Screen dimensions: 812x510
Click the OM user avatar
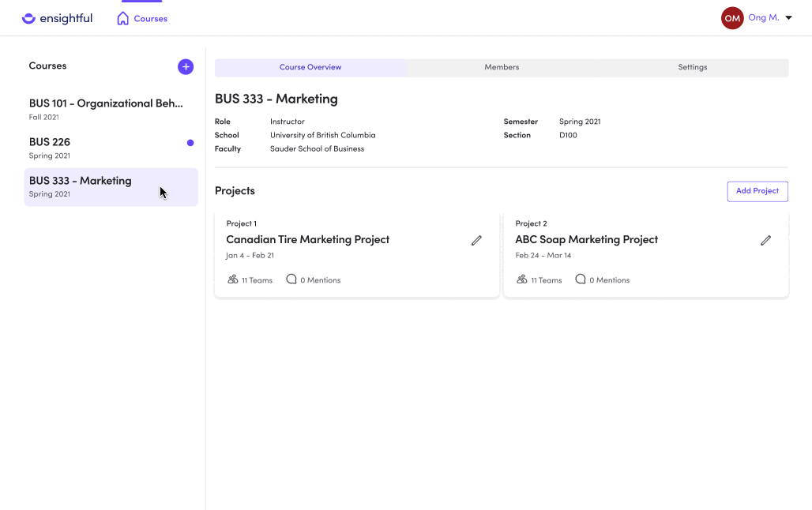tap(732, 18)
